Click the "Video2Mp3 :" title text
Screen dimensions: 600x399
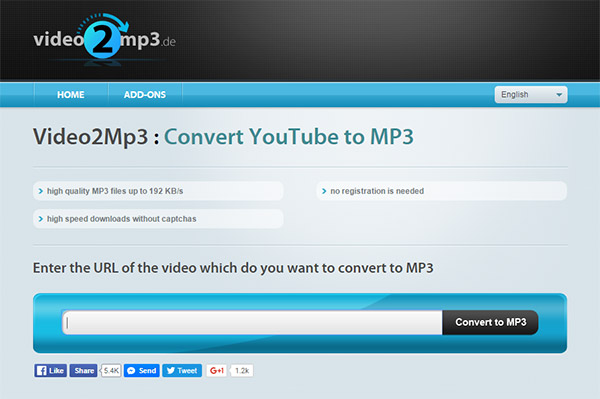96,137
